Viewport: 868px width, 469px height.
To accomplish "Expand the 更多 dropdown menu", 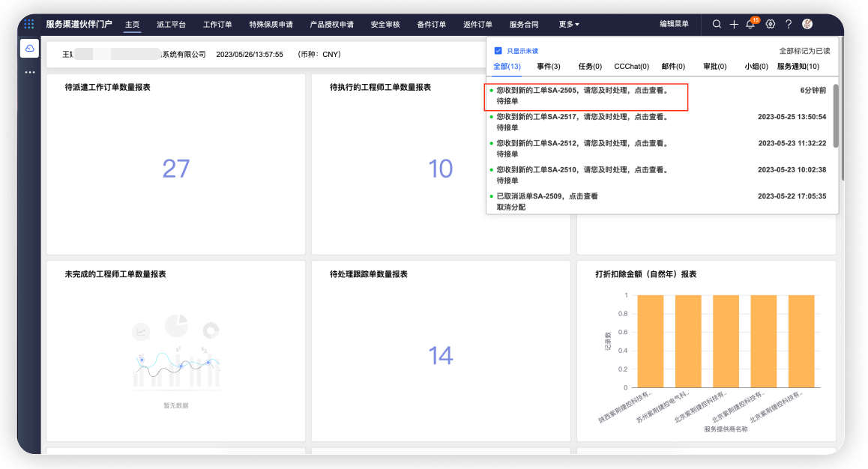I will coord(569,24).
